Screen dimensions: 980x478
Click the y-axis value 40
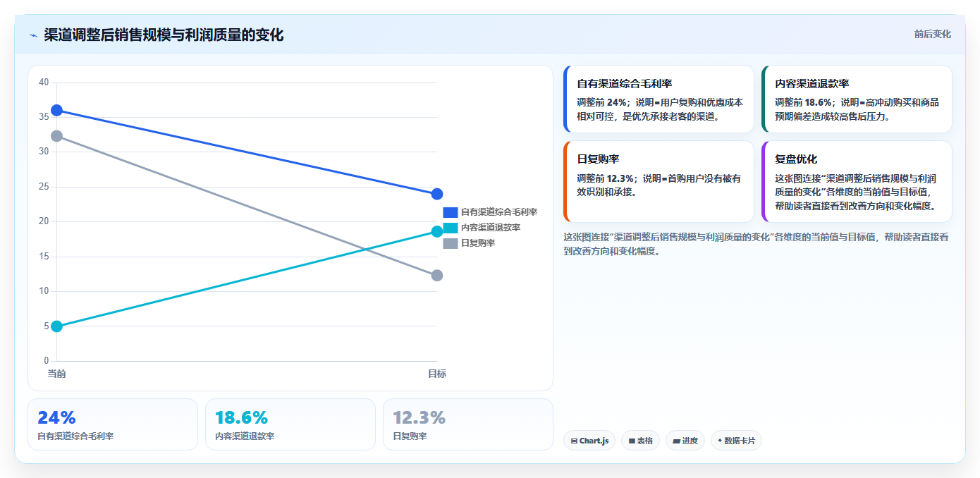tap(44, 82)
